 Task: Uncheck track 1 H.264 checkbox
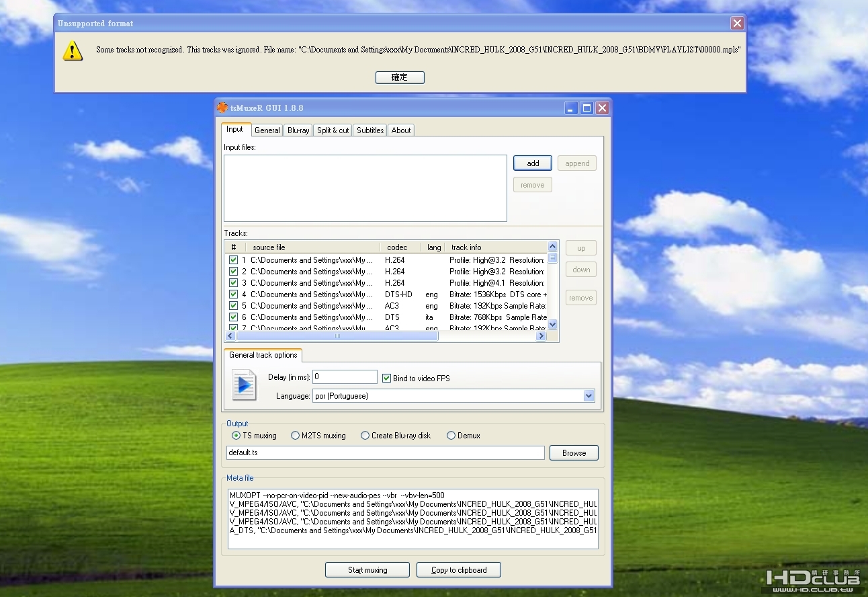click(x=233, y=260)
